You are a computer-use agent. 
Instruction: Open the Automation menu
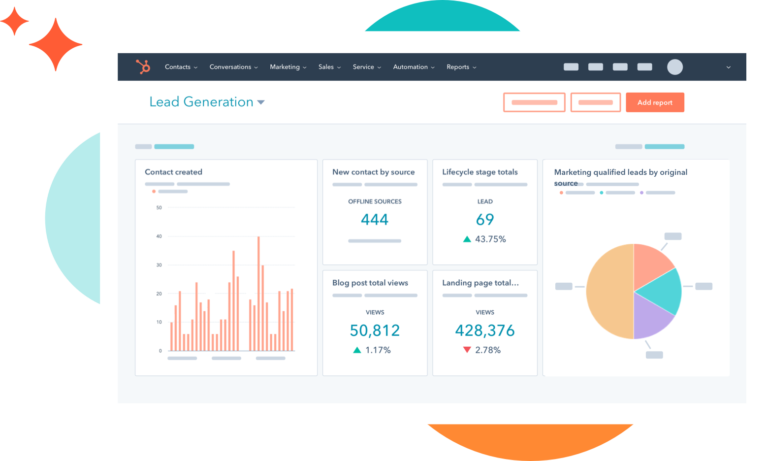413,67
